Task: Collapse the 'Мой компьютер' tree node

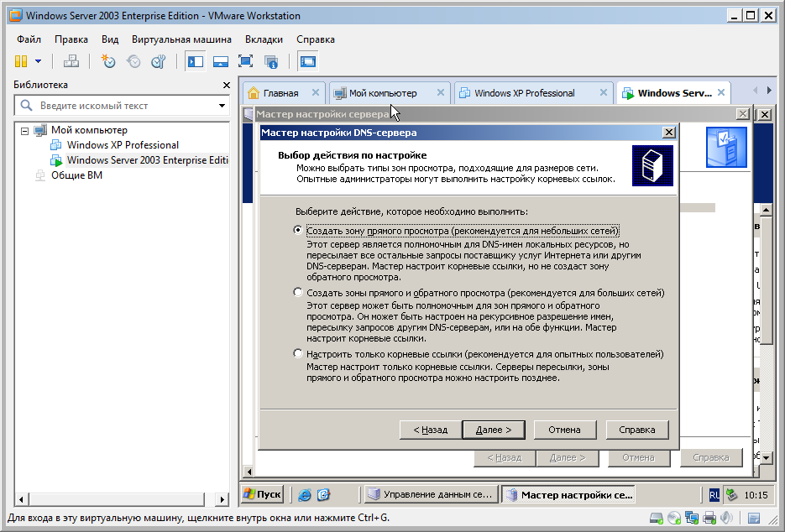Action: [24, 131]
